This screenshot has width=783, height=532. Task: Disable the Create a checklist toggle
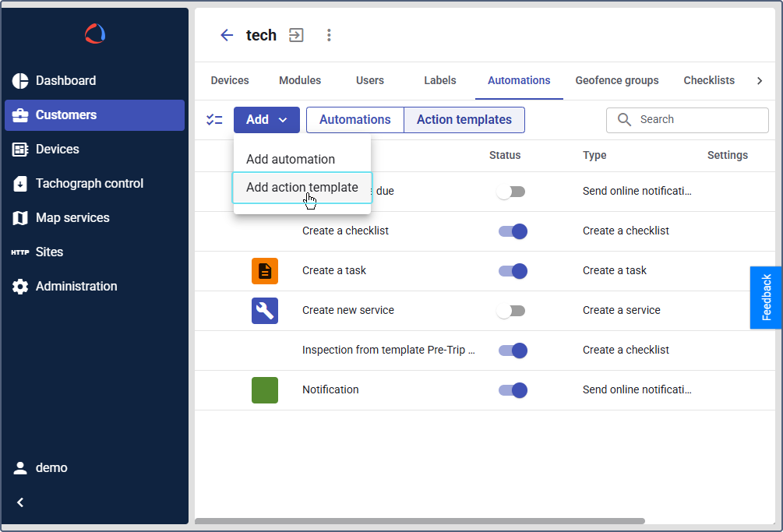(513, 231)
